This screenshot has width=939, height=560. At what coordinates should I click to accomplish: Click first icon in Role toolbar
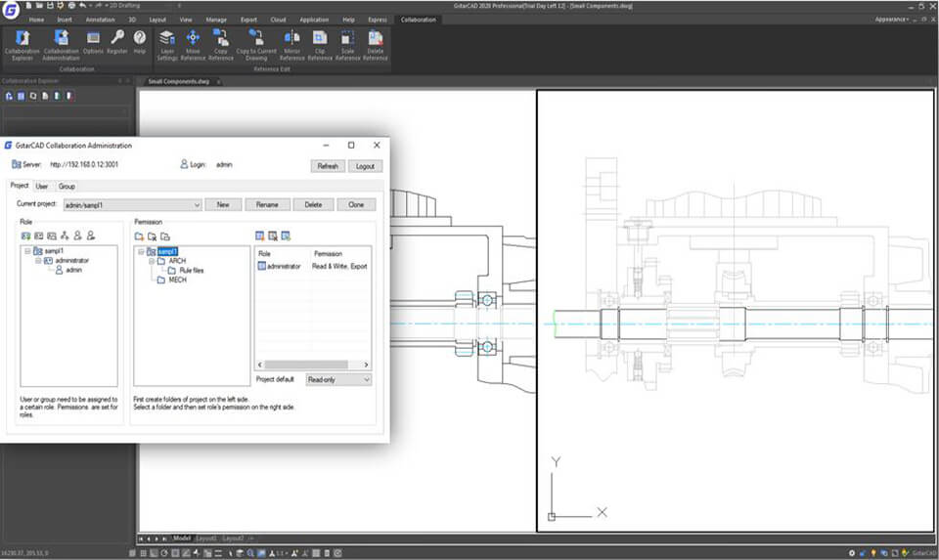click(25, 236)
